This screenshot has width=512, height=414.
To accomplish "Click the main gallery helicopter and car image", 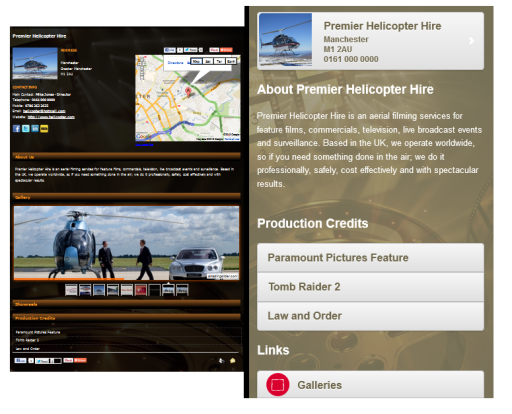I will (x=127, y=243).
